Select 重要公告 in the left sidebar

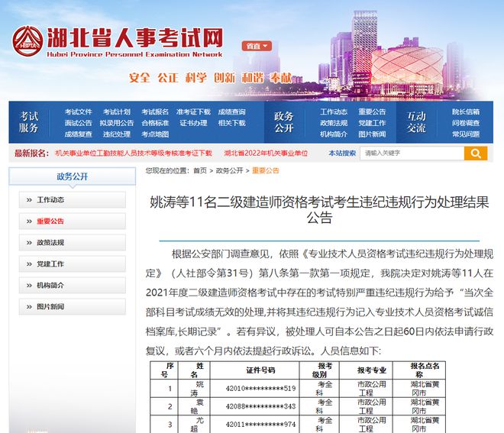tap(50, 221)
